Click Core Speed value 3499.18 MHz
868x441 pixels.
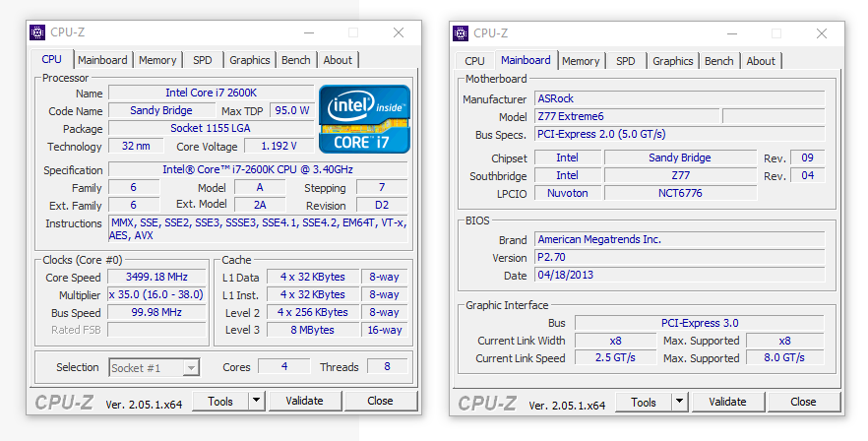point(156,277)
